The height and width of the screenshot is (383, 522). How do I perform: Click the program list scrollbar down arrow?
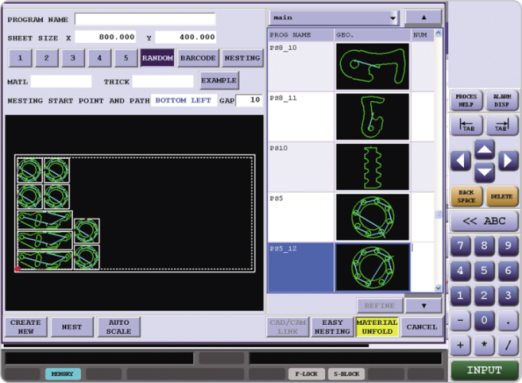[438, 288]
